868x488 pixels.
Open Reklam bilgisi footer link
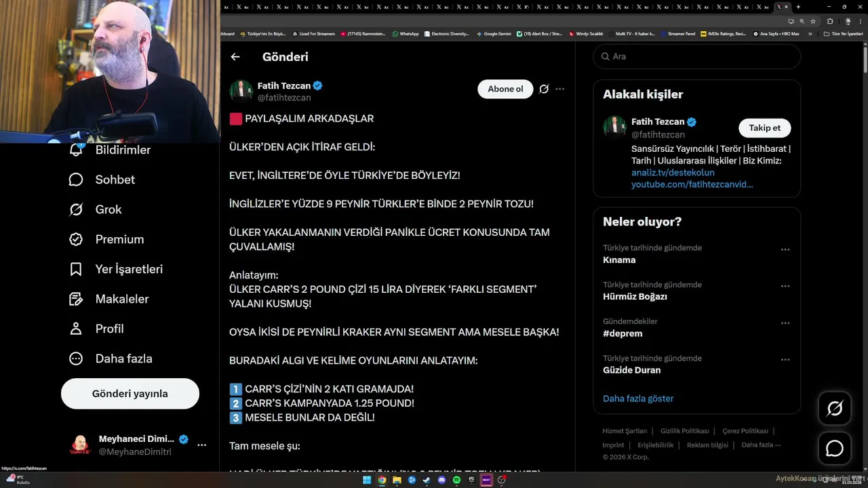pyautogui.click(x=707, y=445)
